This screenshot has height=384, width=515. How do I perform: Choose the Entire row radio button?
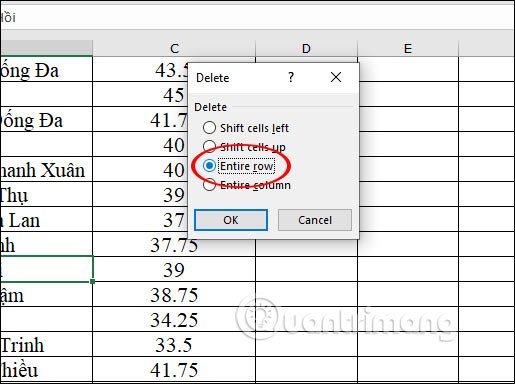[x=239, y=166]
